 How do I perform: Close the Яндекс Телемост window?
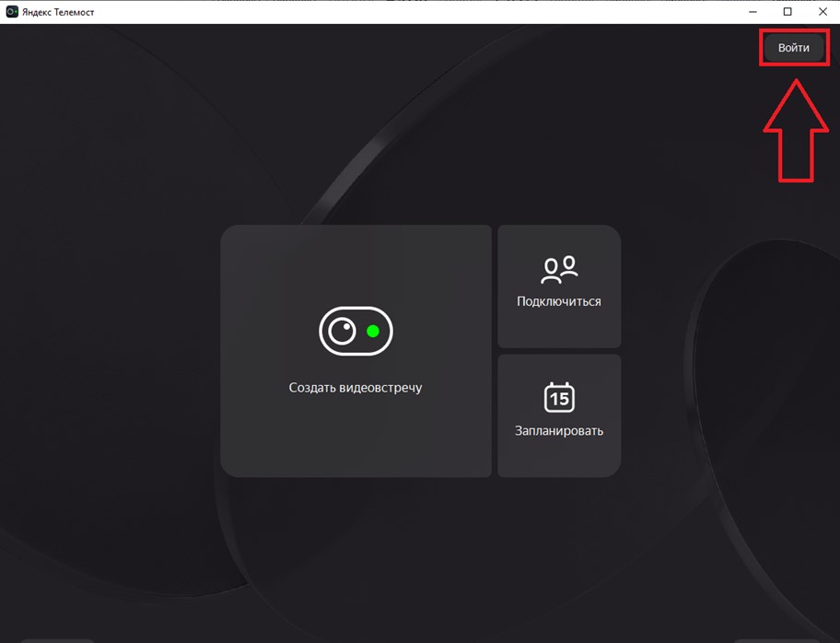tap(822, 12)
